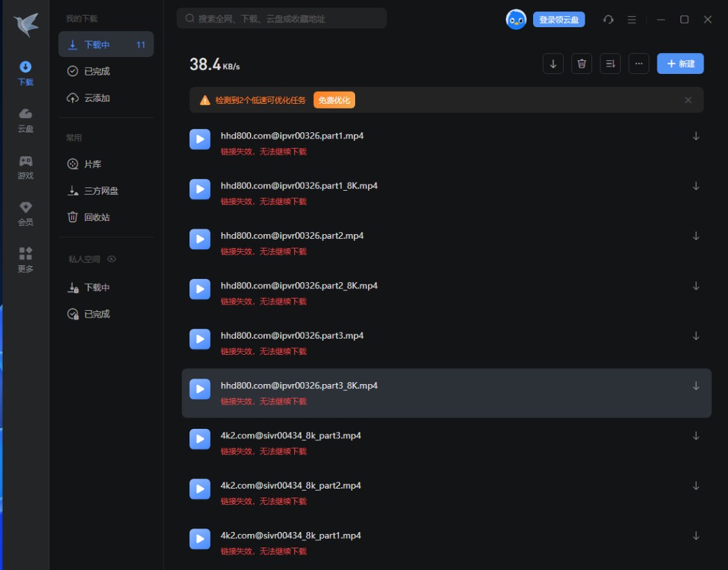Select file name hhd800.com@ipvr00326.part2_8K.mp4
The width and height of the screenshot is (728, 570).
(299, 286)
